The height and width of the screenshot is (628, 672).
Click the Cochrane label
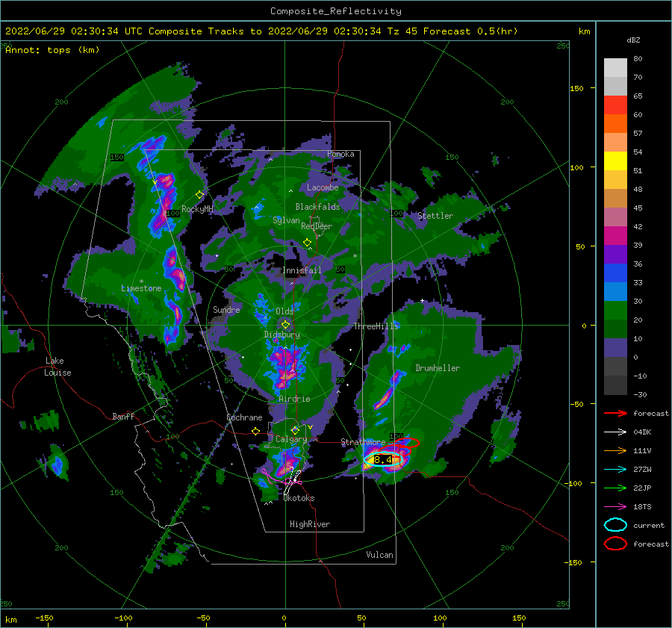244,417
